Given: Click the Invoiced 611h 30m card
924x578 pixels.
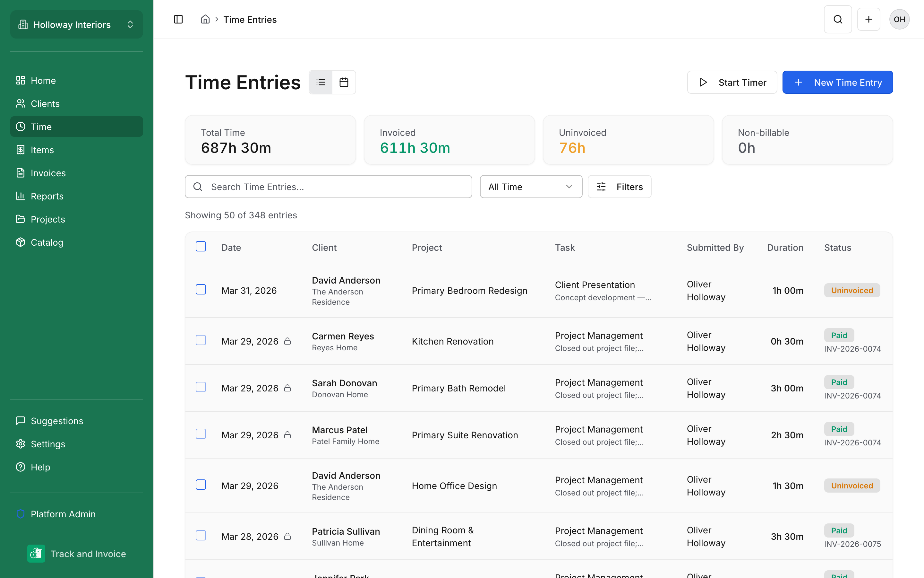Looking at the screenshot, I should click(x=449, y=140).
